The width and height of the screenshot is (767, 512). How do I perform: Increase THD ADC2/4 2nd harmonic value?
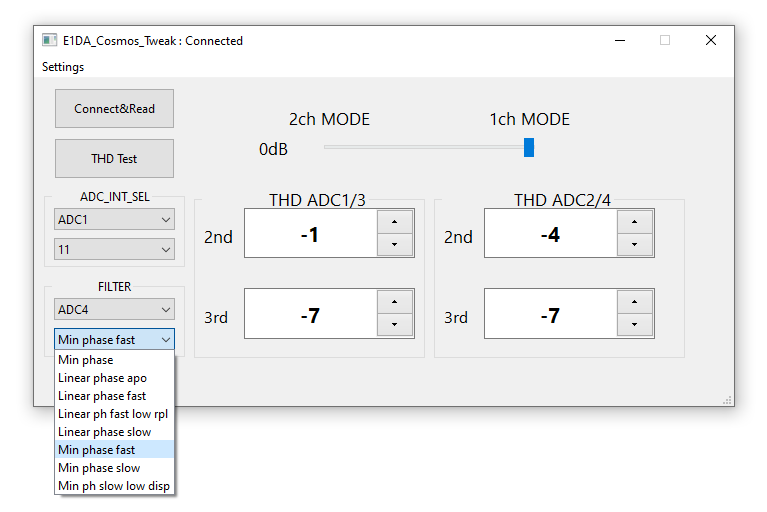(635, 222)
